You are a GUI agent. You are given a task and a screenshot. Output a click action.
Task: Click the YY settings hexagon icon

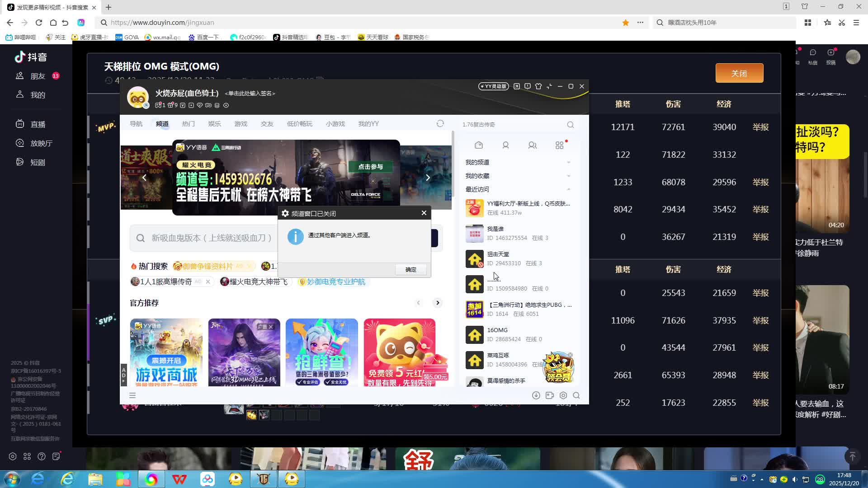[563, 395]
